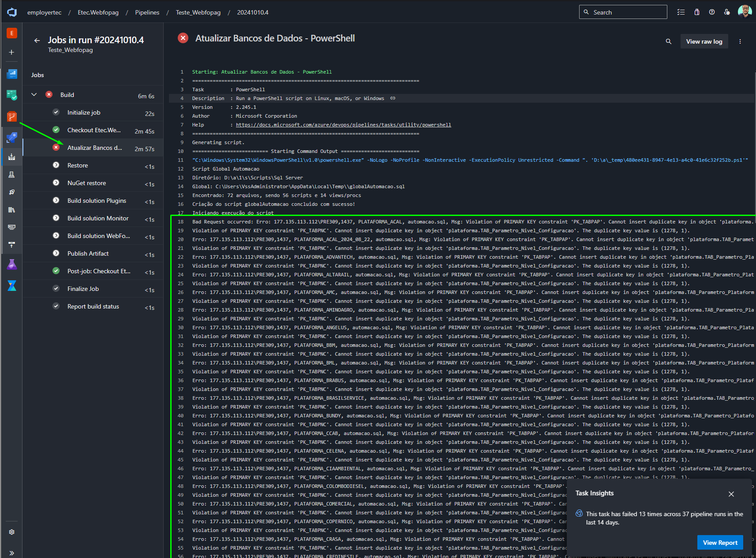Open the Library books icon
This screenshot has width=756, height=558.
point(12,210)
